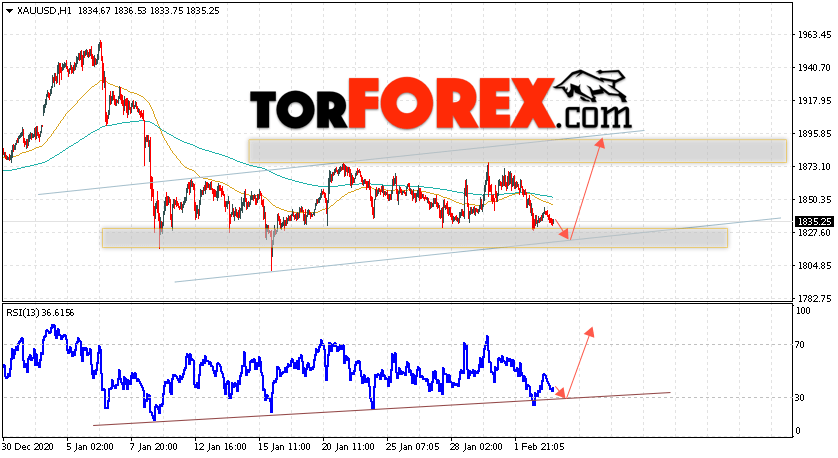Select price level 1827.60 on the price axis

tap(814, 232)
